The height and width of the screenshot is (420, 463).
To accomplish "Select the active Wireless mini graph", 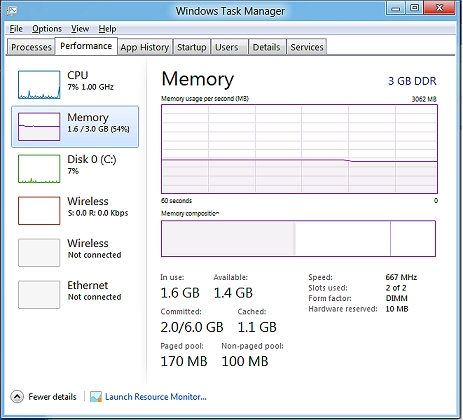I will [x=39, y=211].
